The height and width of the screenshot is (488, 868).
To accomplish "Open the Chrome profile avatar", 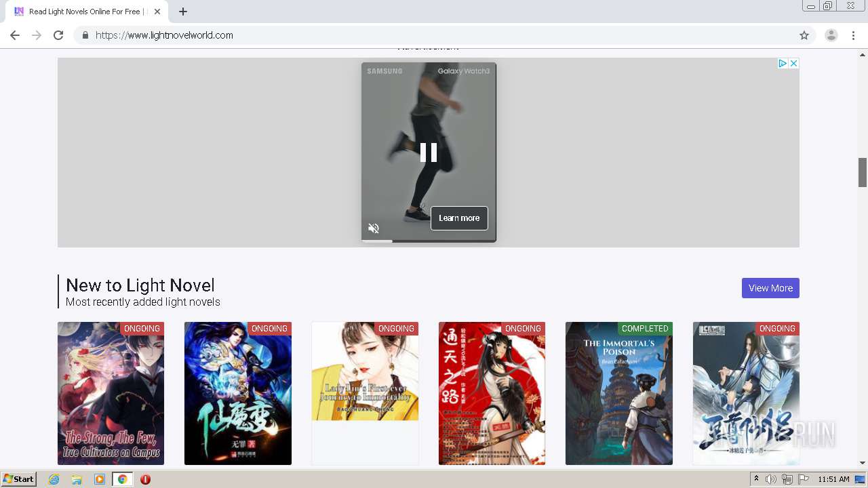I will [x=831, y=35].
